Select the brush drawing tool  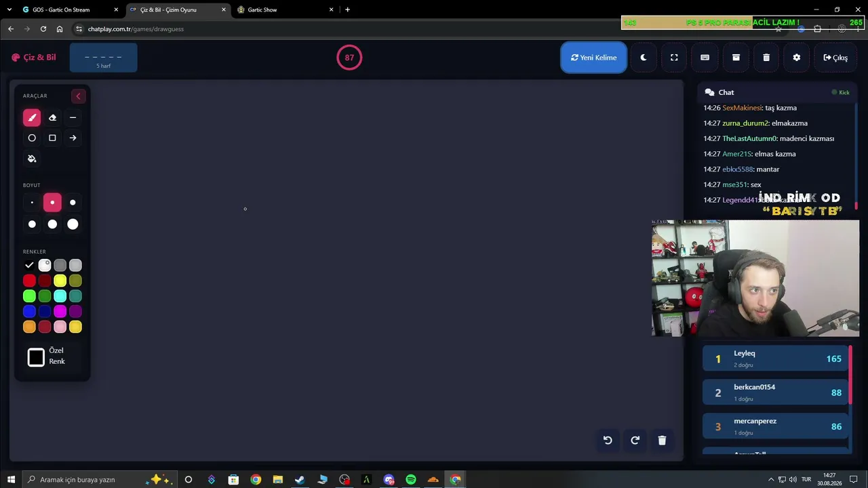(32, 117)
